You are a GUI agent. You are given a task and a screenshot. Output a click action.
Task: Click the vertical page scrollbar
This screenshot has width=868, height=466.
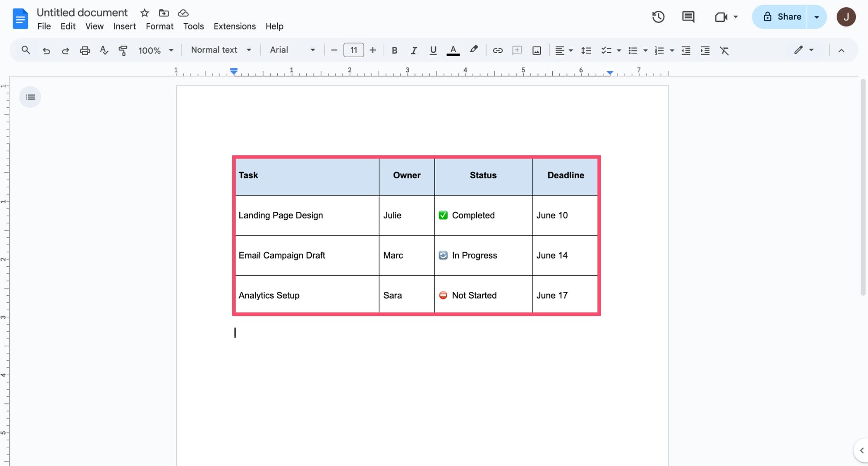(x=863, y=188)
